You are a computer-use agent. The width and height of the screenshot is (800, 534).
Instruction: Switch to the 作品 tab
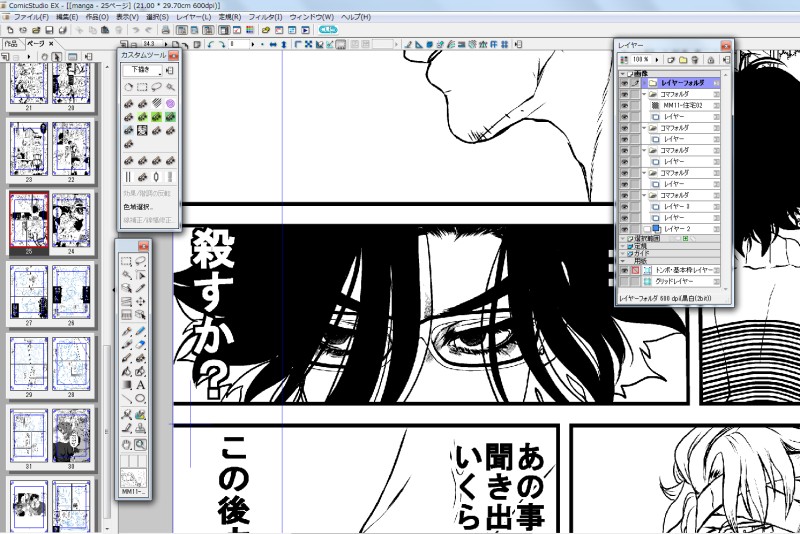click(11, 44)
